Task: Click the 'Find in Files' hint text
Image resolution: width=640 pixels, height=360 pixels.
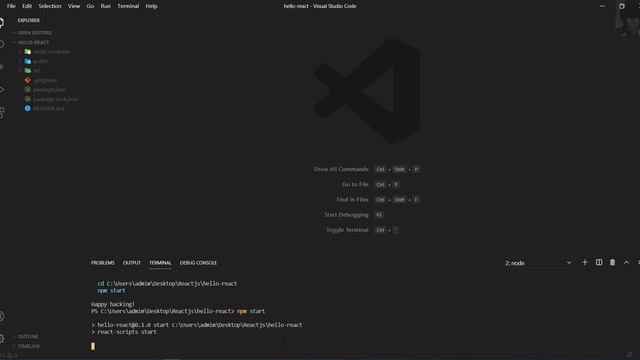Action: pyautogui.click(x=352, y=200)
